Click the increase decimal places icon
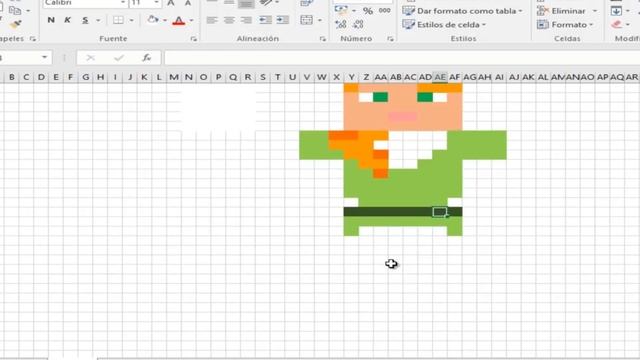 coord(341,24)
